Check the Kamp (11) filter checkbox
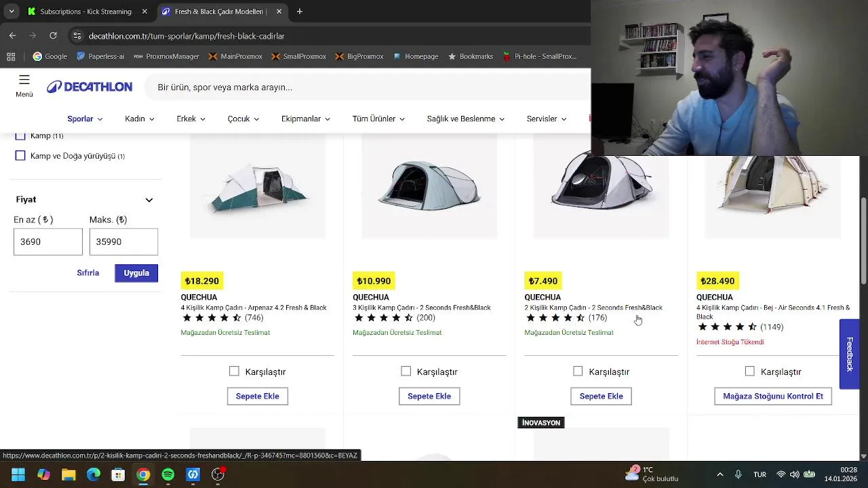This screenshot has height=488, width=868. click(20, 136)
